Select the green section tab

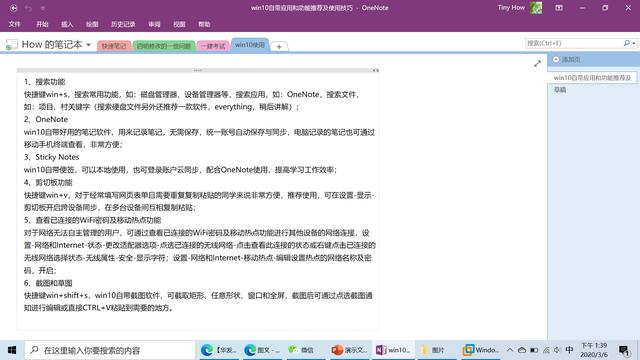pyautogui.click(x=164, y=46)
